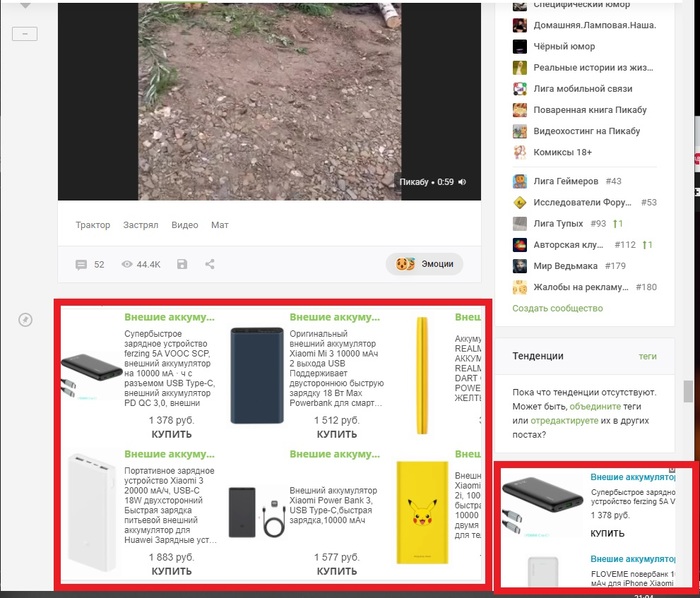Click the Оригинальный внешний аккумулятор Xiaomi Mi 3 description
The height and width of the screenshot is (598, 700).
click(337, 368)
